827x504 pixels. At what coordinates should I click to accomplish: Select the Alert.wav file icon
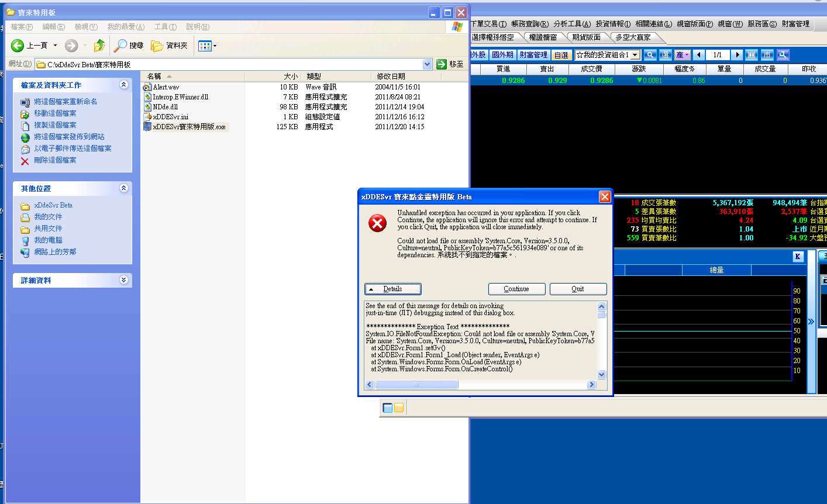tap(147, 87)
